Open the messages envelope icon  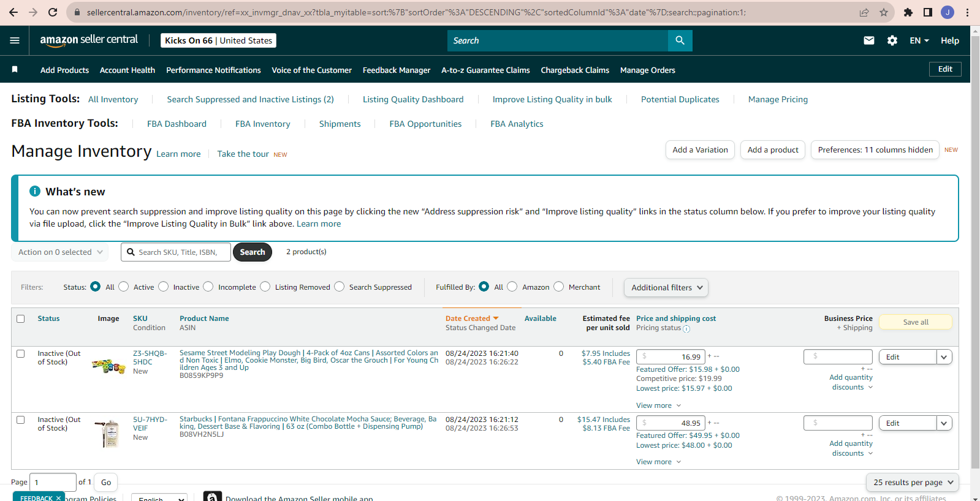click(x=869, y=40)
